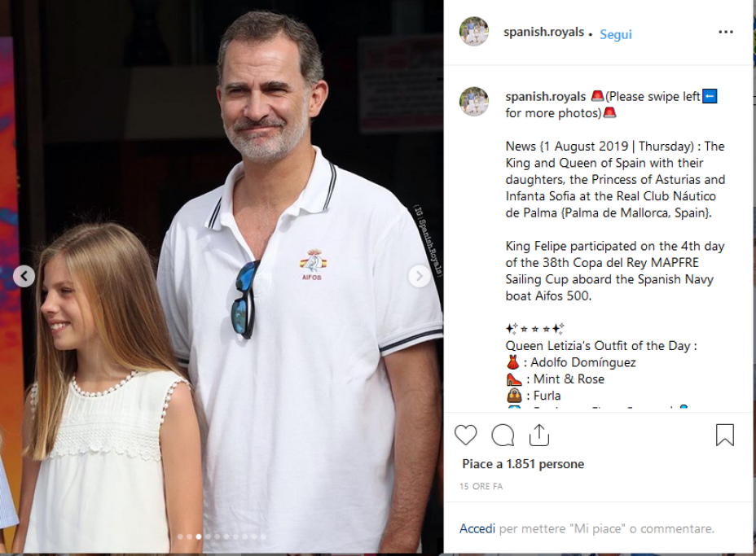View likes list 'Piace a 1.851 persone'
756x556 pixels.
pyautogui.click(x=523, y=464)
